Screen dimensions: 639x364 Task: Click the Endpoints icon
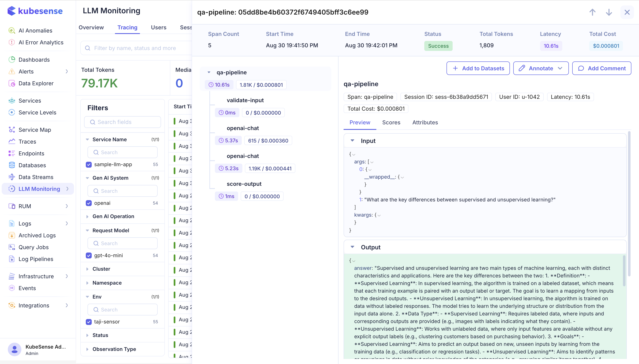click(x=11, y=153)
